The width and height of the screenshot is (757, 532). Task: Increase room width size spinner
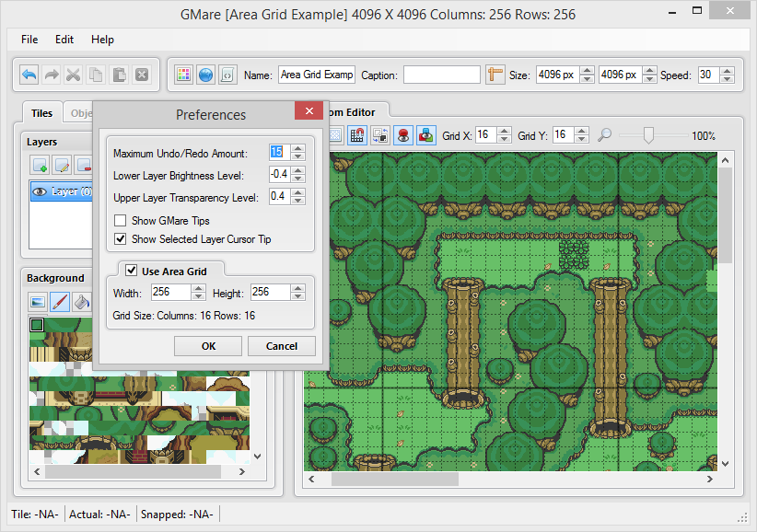587,71
